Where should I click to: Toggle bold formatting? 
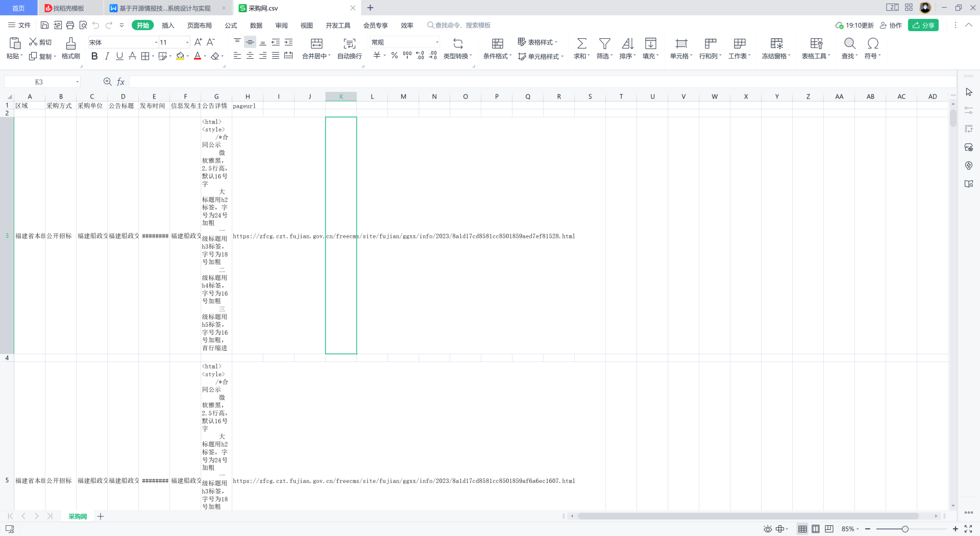tap(94, 56)
